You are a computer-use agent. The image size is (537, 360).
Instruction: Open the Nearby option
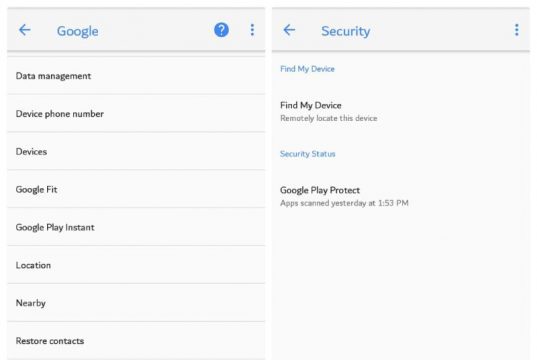(x=136, y=303)
